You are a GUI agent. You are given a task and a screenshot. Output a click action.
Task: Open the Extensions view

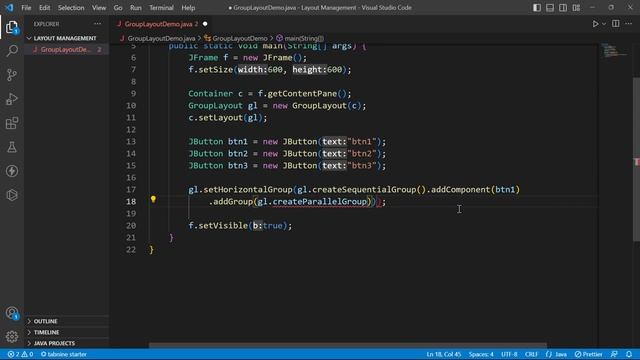point(12,123)
